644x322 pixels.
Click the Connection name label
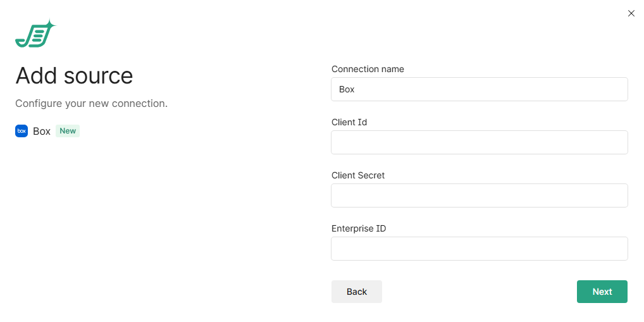click(368, 69)
